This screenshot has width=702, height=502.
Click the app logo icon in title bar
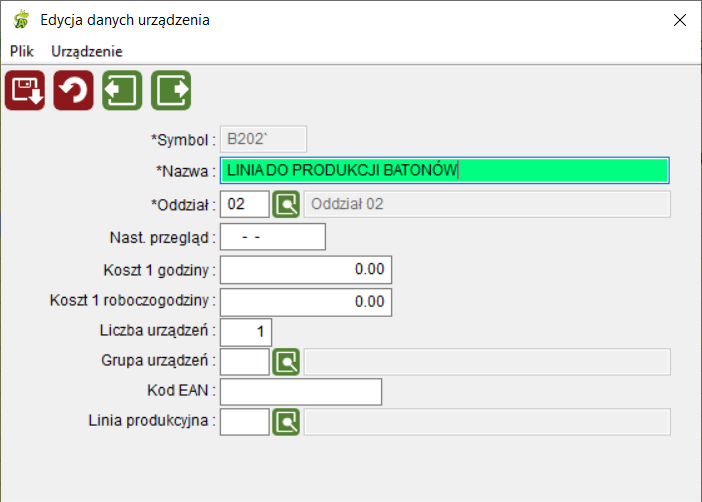point(21,20)
